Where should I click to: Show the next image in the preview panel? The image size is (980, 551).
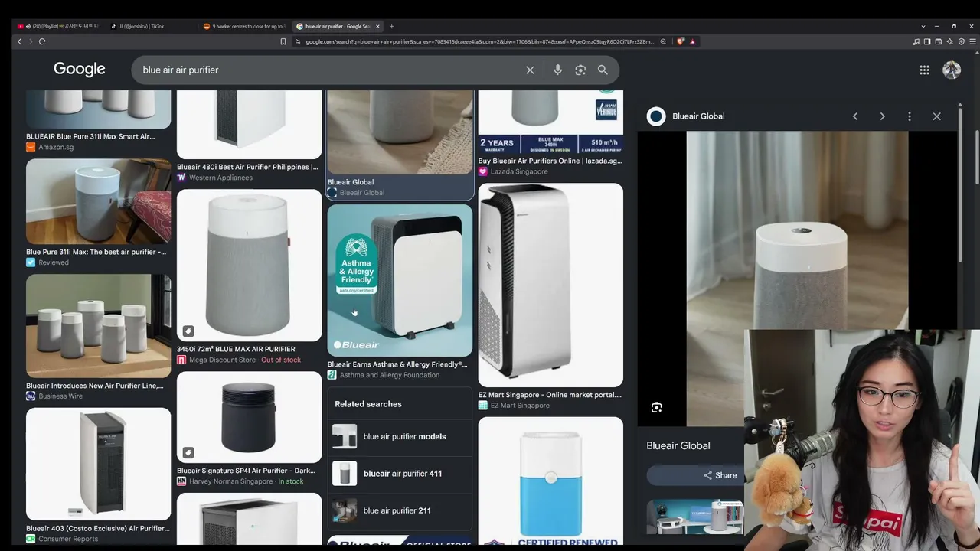click(x=882, y=116)
